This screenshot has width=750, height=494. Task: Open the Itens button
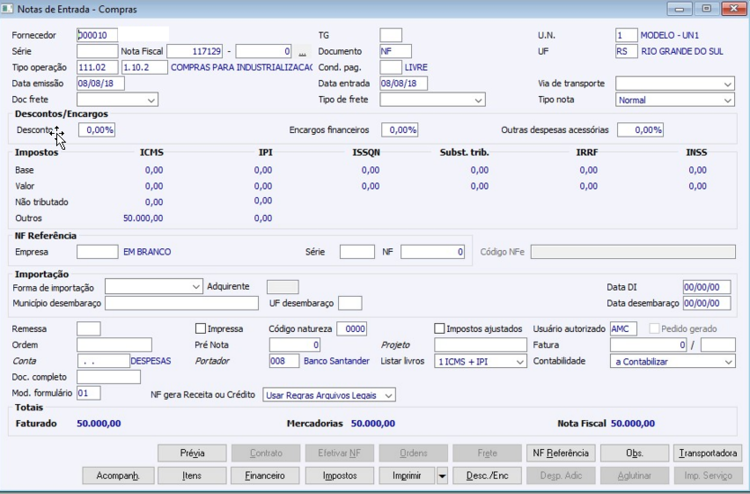pyautogui.click(x=192, y=476)
